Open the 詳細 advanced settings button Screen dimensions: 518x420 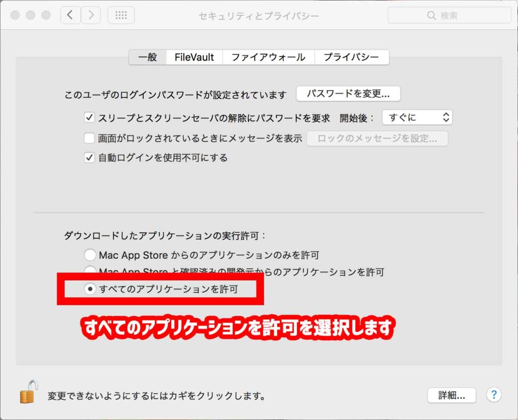[x=451, y=395]
